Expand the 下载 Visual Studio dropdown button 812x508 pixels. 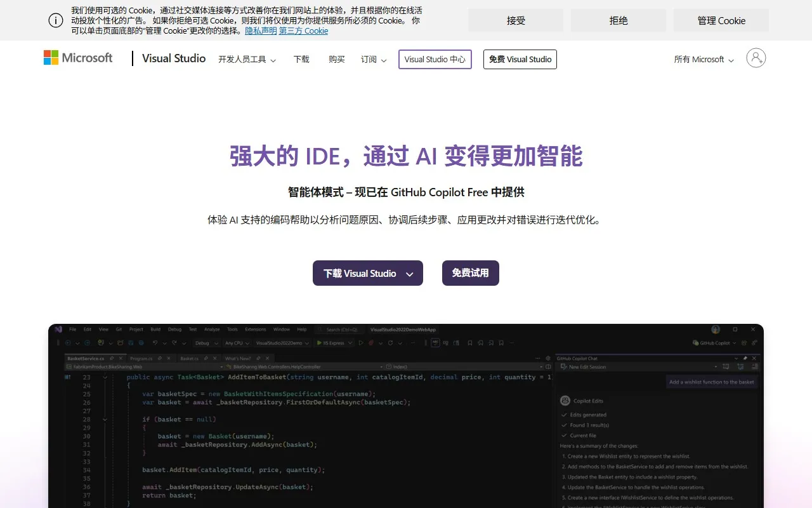pos(409,273)
